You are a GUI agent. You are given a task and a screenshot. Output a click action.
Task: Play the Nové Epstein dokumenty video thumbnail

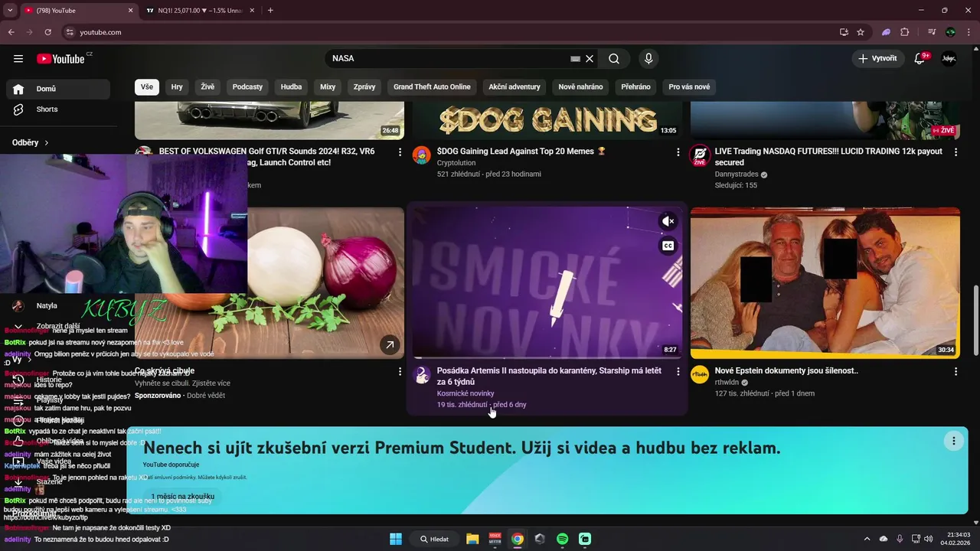pos(825,282)
